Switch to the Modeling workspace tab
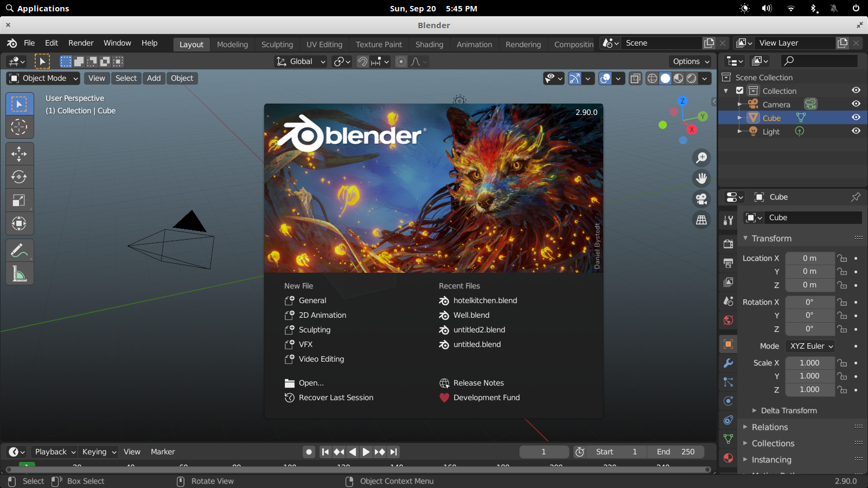This screenshot has height=488, width=868. [x=232, y=44]
